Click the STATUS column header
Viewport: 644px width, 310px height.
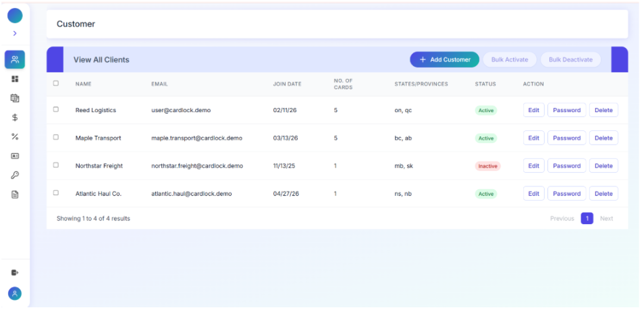click(485, 84)
